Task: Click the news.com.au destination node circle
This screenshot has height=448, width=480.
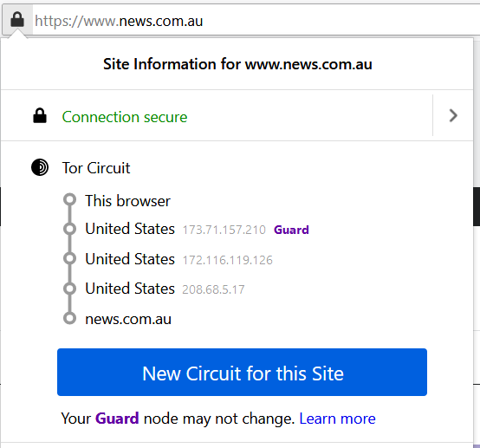Action: coord(70,318)
